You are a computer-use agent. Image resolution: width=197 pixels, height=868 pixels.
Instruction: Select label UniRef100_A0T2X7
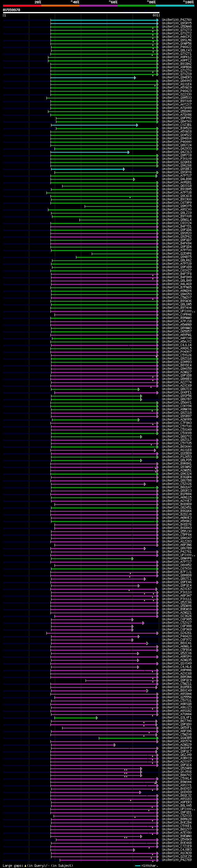click(177, 104)
